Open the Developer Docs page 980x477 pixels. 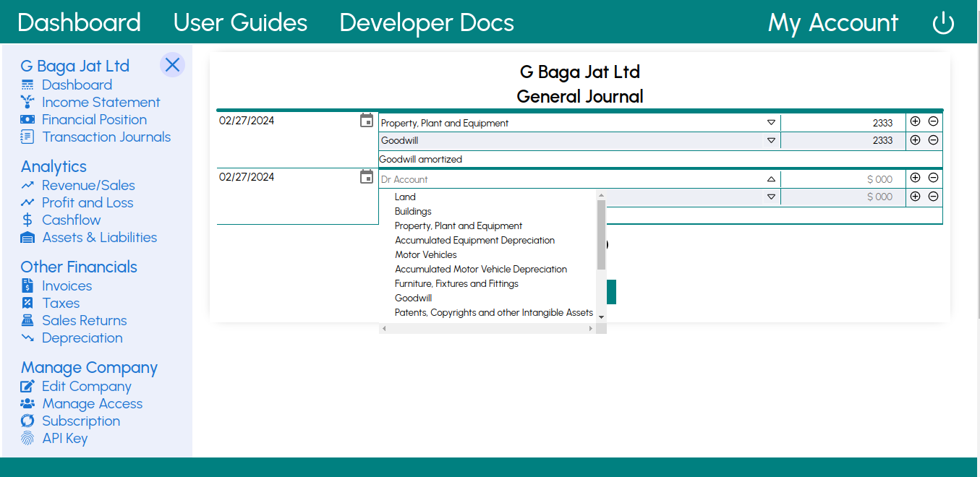(427, 23)
